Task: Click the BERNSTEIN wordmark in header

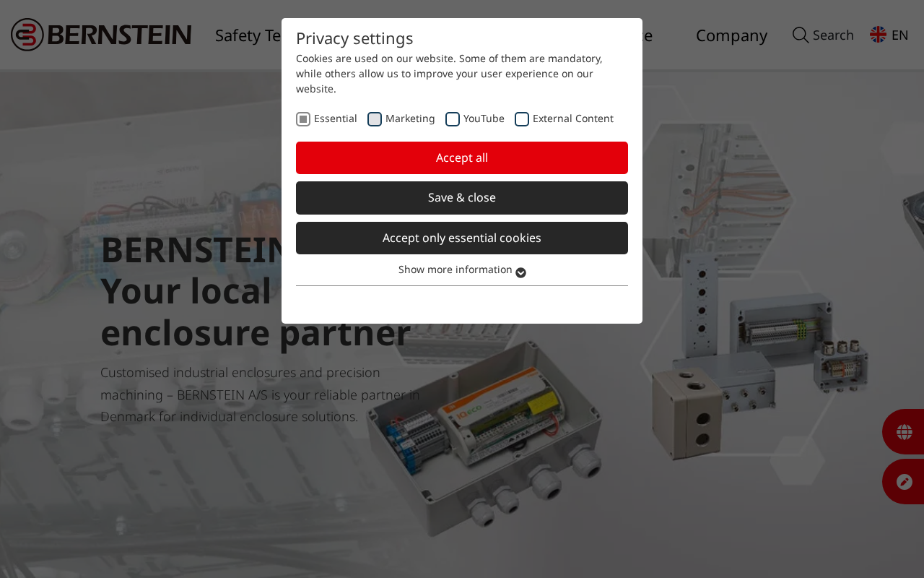Action: coord(120,35)
